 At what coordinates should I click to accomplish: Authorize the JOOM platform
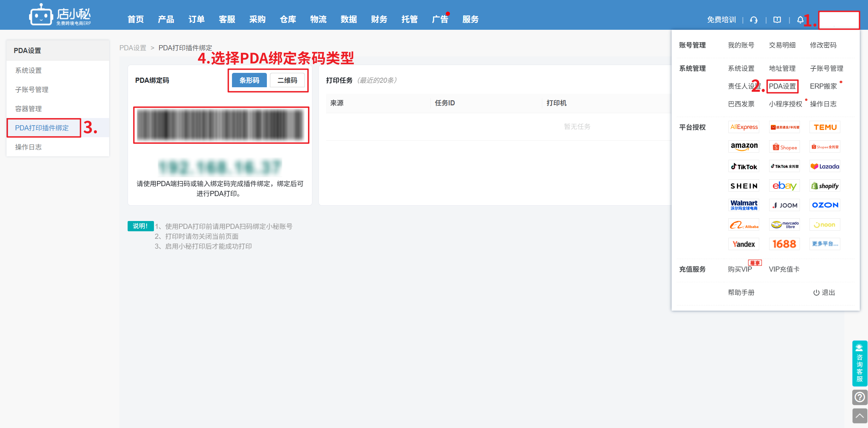point(785,205)
